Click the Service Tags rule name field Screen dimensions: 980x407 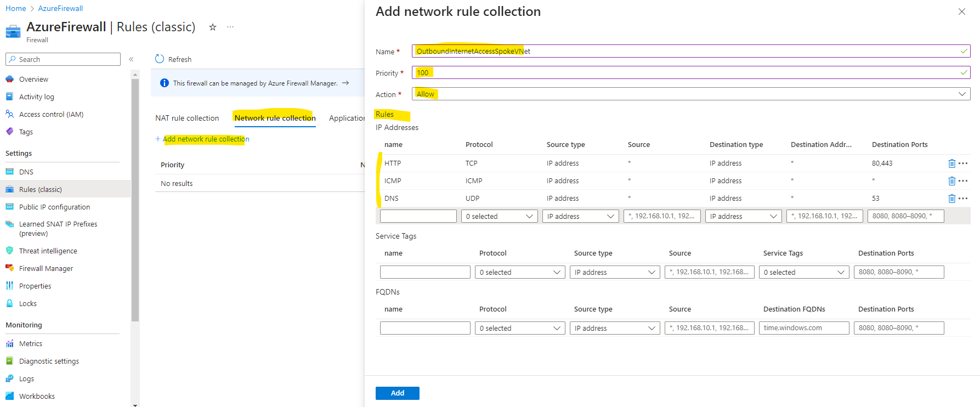coord(425,272)
